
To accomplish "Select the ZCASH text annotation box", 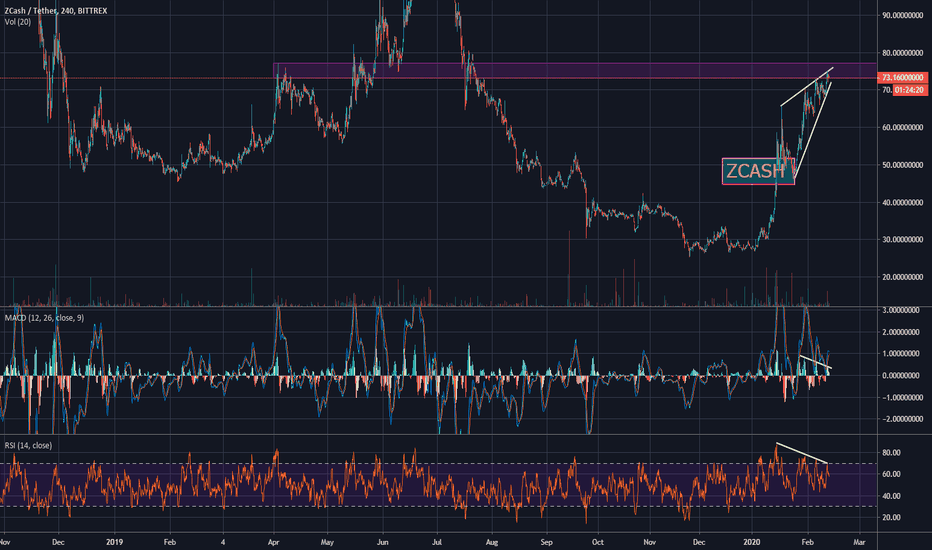I will (x=758, y=171).
